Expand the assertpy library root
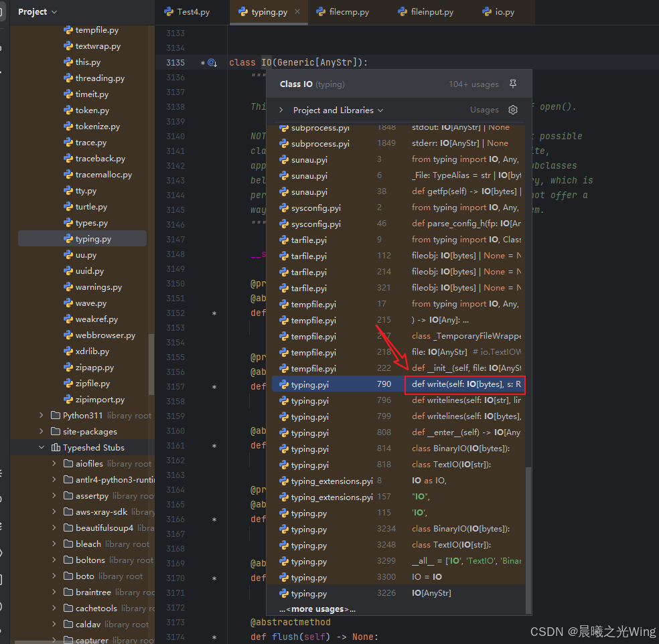The width and height of the screenshot is (659, 644). [54, 495]
